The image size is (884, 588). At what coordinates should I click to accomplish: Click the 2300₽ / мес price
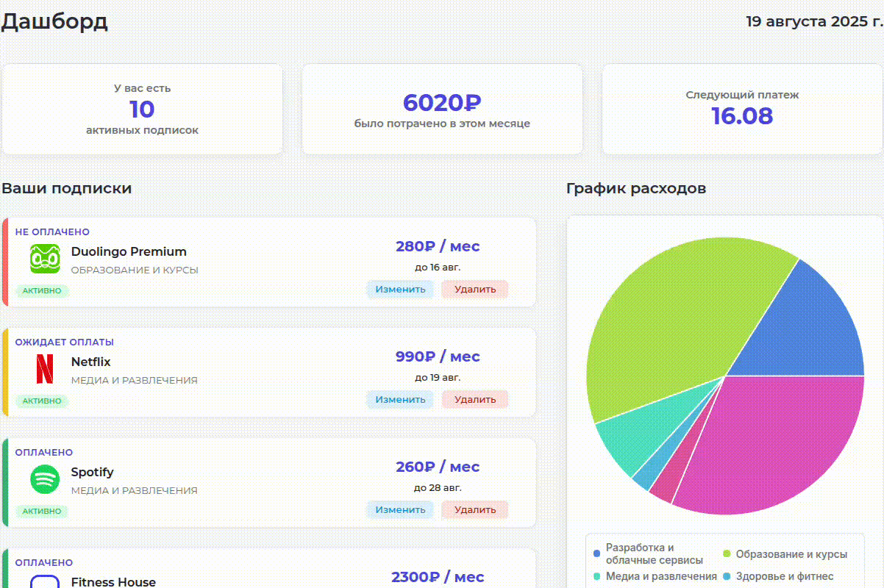click(x=438, y=577)
